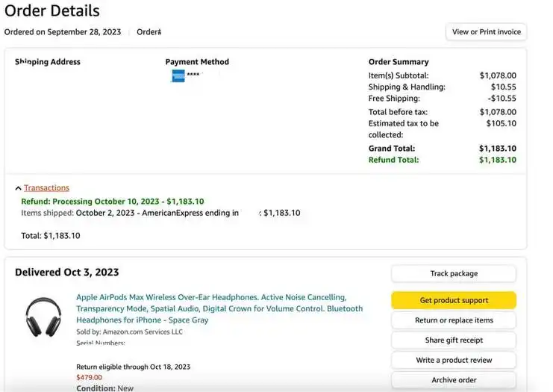Screen dimensions: 553x392
Task: Click the Track package button
Action: tap(454, 273)
